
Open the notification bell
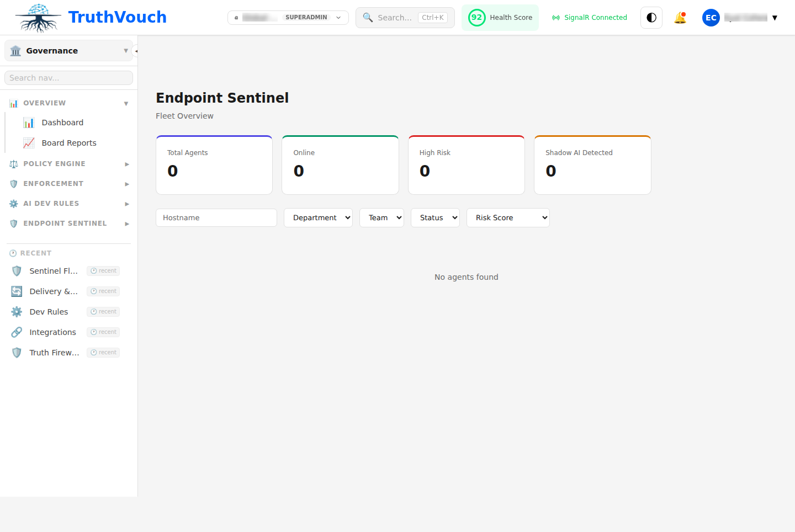pyautogui.click(x=680, y=17)
